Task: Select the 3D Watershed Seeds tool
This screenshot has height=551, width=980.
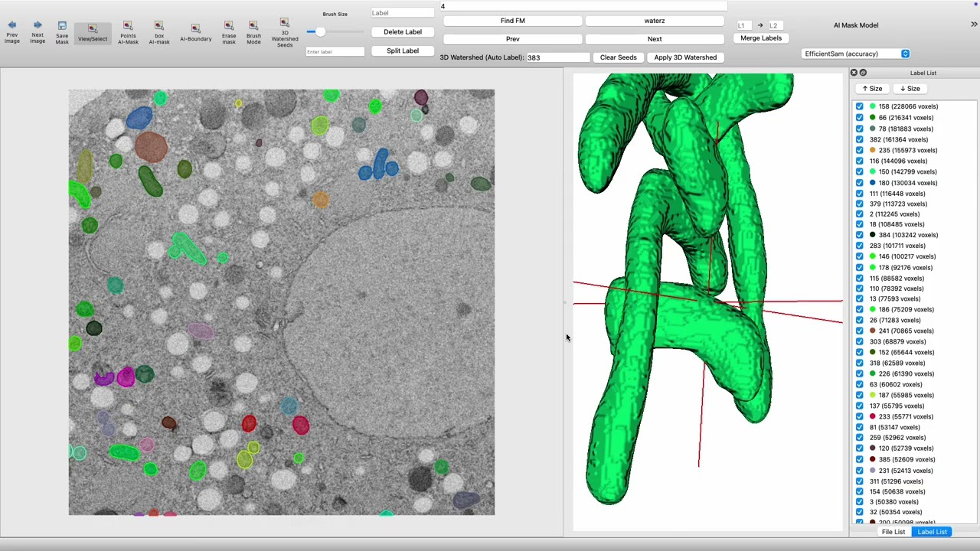Action: point(285,32)
